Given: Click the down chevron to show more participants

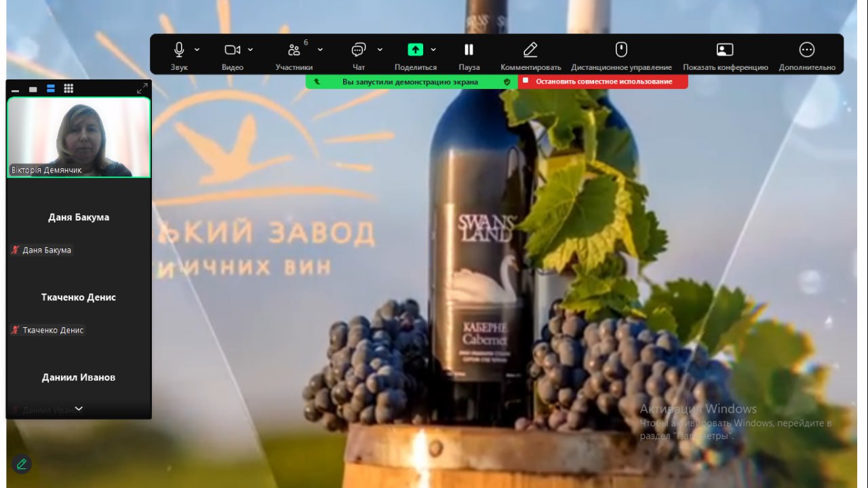Looking at the screenshot, I should pos(79,409).
